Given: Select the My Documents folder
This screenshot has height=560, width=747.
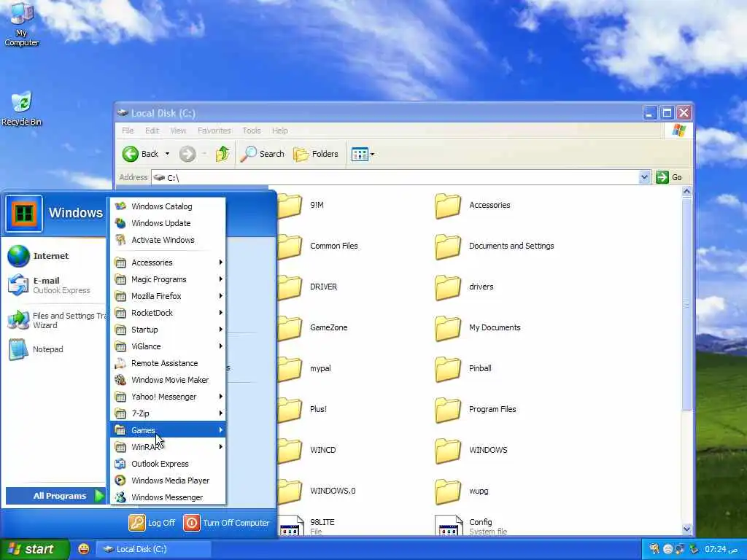Looking at the screenshot, I should [478, 327].
